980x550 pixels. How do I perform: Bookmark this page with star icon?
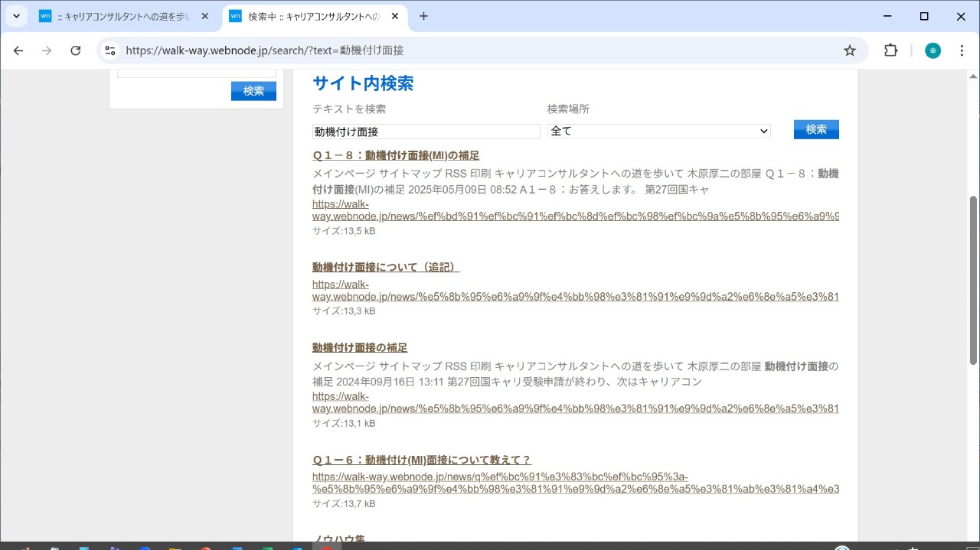(849, 50)
